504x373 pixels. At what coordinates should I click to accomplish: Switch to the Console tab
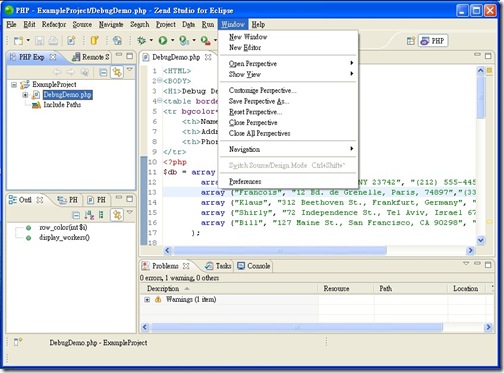[x=253, y=266]
